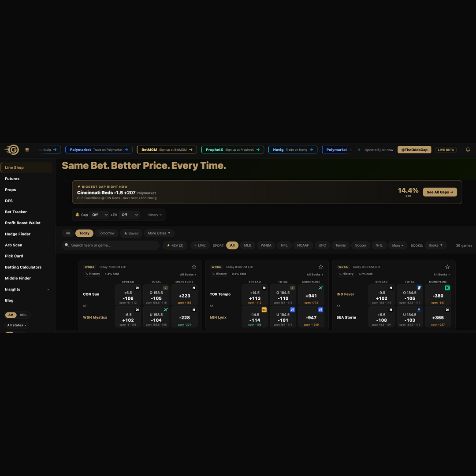Viewport: 476px width, 476px height.
Task: Open the Gap alert dropdown
Action: pos(99,215)
